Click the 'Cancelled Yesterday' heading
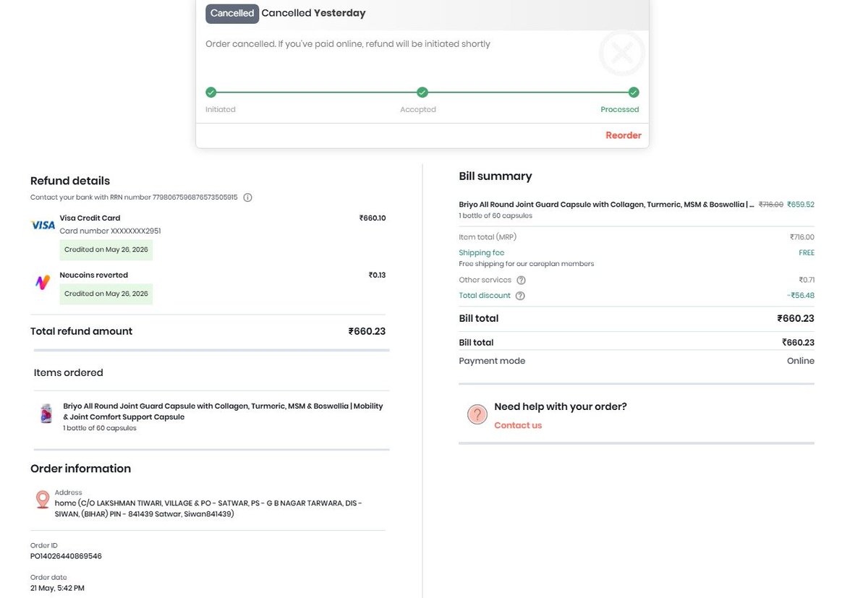868x598 pixels. pyautogui.click(x=313, y=13)
